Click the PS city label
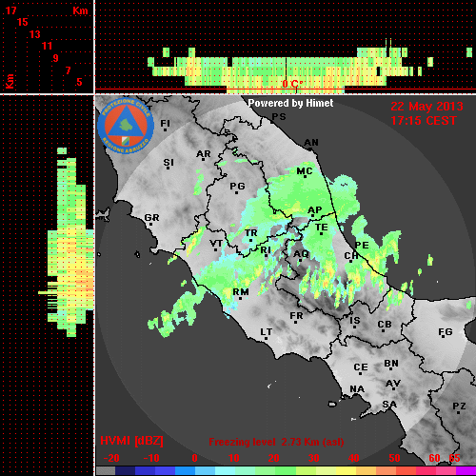This screenshot has height=476, width=476. [x=279, y=117]
